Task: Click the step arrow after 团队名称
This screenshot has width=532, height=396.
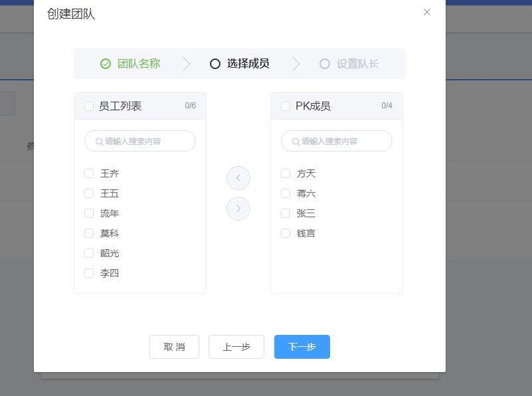Action: [187, 64]
